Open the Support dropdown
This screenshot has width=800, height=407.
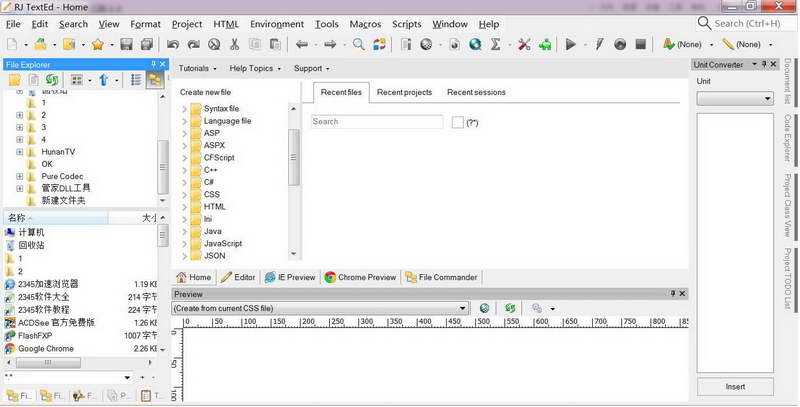coord(312,68)
